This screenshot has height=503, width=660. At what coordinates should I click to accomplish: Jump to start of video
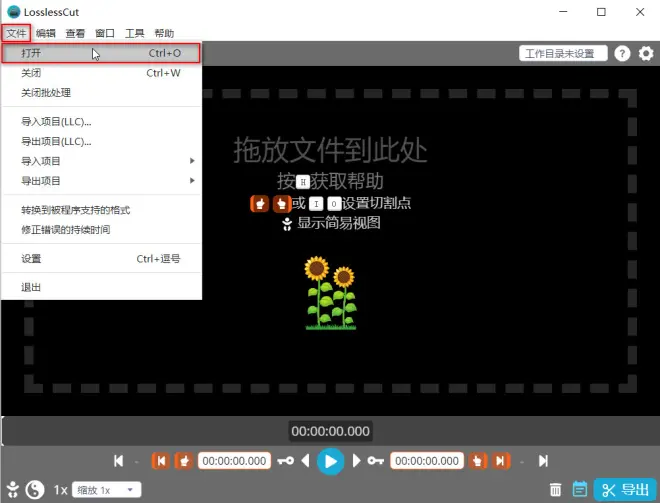pos(119,461)
